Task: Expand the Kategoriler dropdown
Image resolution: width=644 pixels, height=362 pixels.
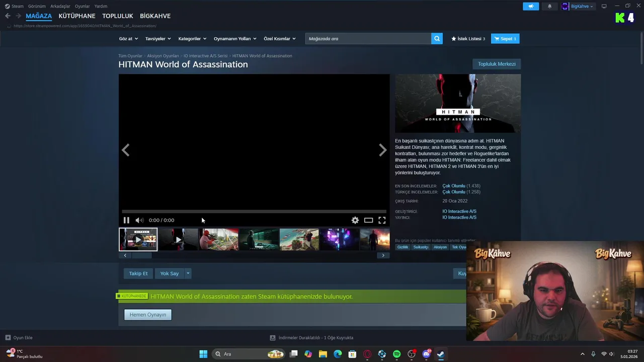Action: (x=192, y=39)
